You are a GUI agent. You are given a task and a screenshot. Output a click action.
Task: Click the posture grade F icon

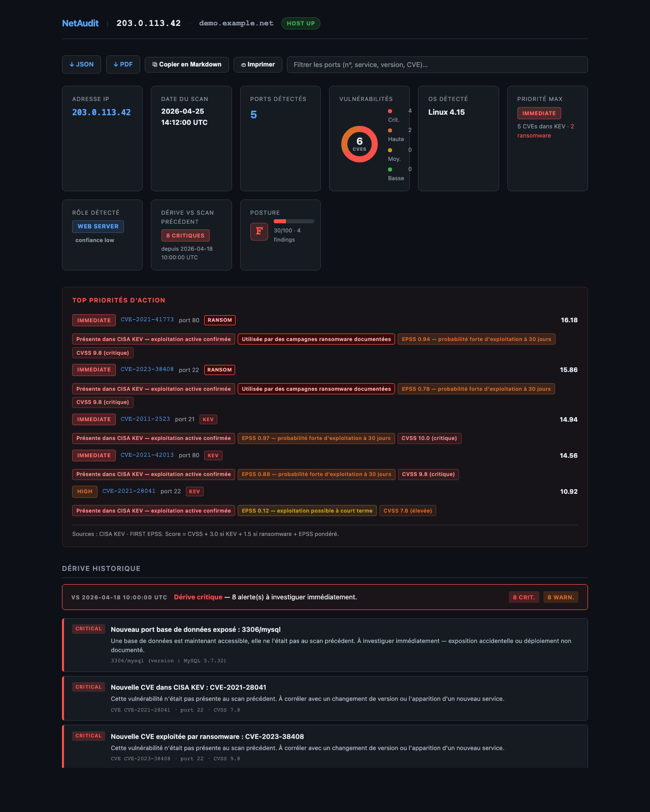tap(259, 231)
